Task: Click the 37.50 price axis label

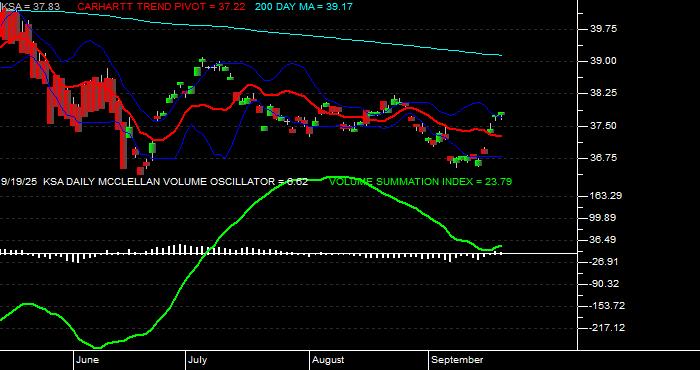Action: (603, 125)
